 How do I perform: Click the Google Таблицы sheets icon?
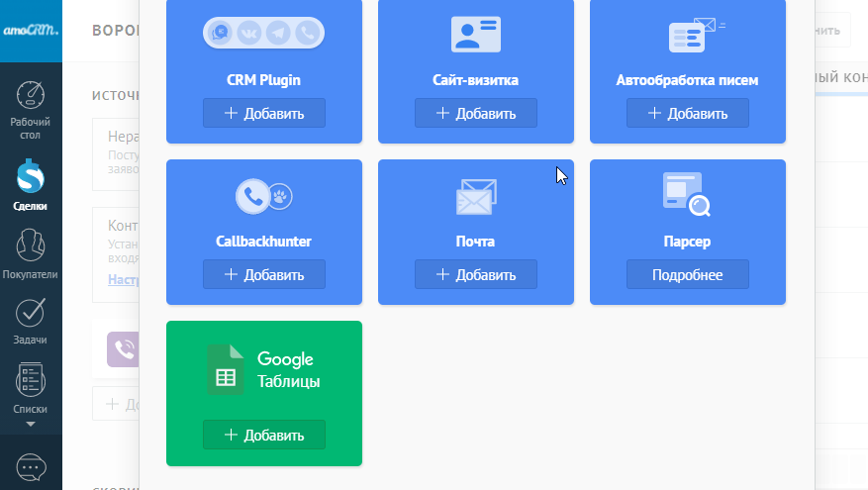coord(226,370)
